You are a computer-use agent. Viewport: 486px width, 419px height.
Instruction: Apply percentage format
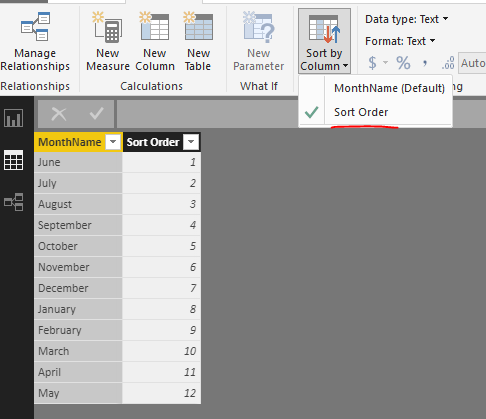tap(403, 63)
